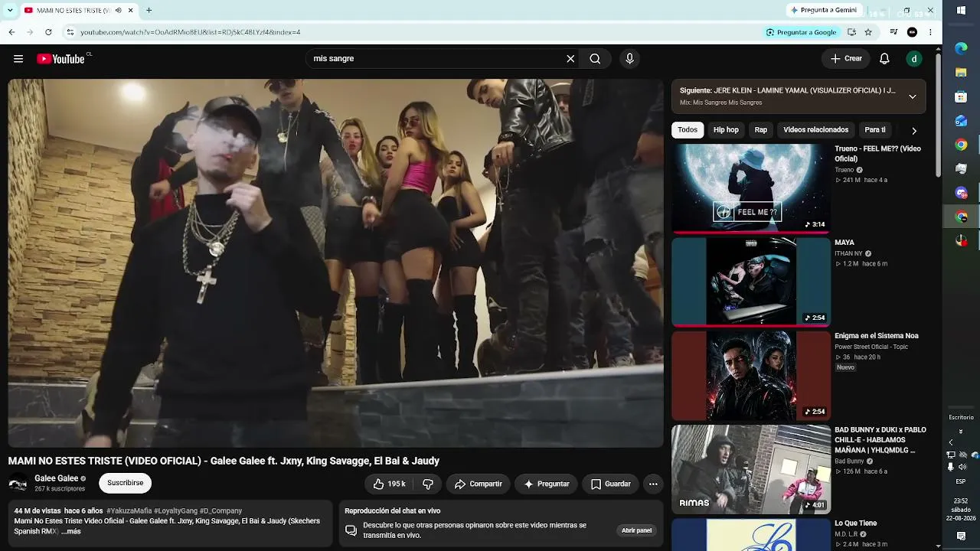Image resolution: width=980 pixels, height=551 pixels.
Task: Mute the tab via its speaker icon
Action: click(x=118, y=11)
